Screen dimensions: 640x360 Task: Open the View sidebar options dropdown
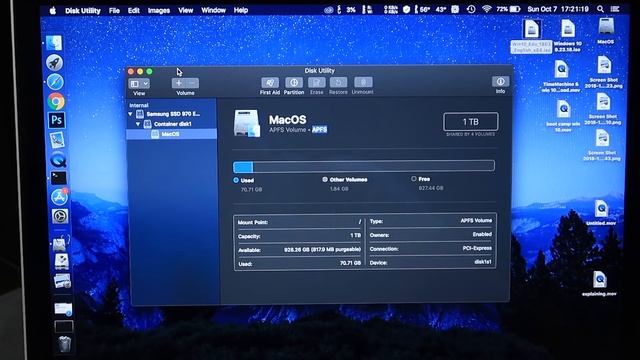(139, 84)
